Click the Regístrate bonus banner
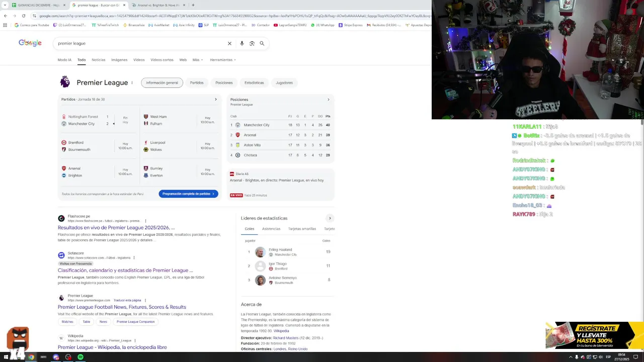644x362 pixels. (595, 335)
